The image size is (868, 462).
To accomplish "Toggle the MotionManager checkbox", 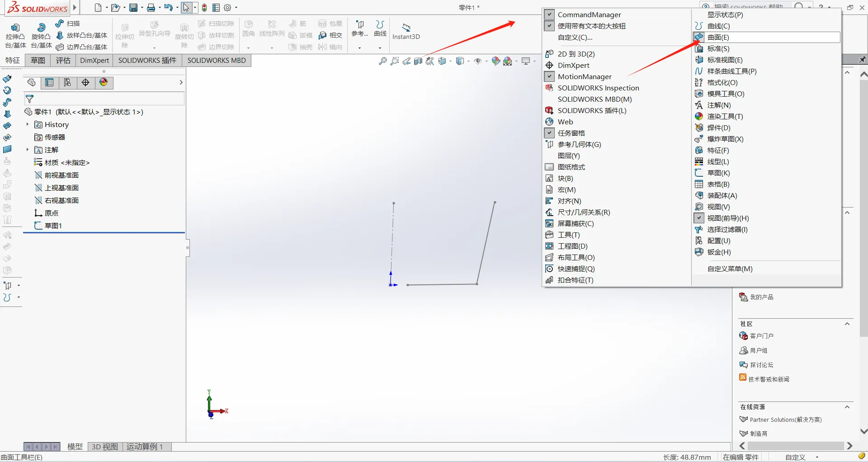I will (x=549, y=76).
